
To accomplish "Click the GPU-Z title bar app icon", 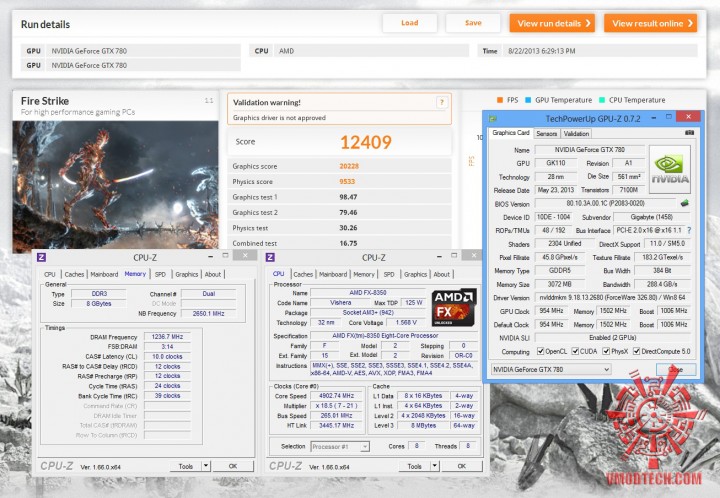I will click(492, 118).
